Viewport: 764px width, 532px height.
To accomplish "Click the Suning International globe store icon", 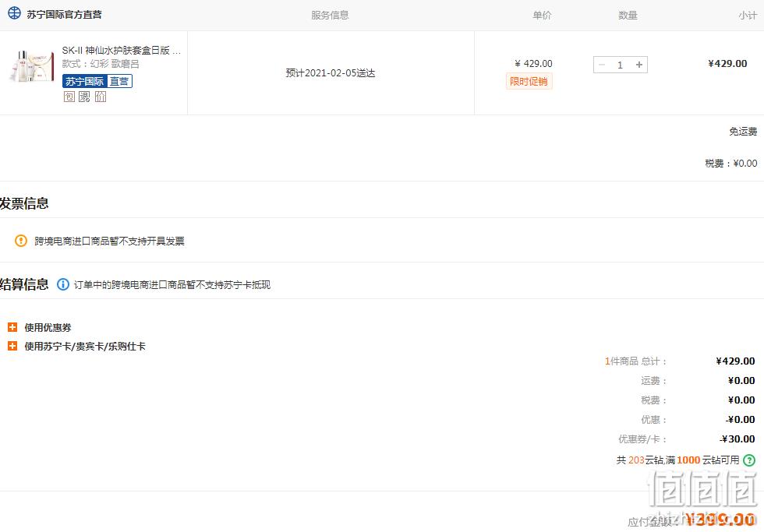I will (15, 13).
